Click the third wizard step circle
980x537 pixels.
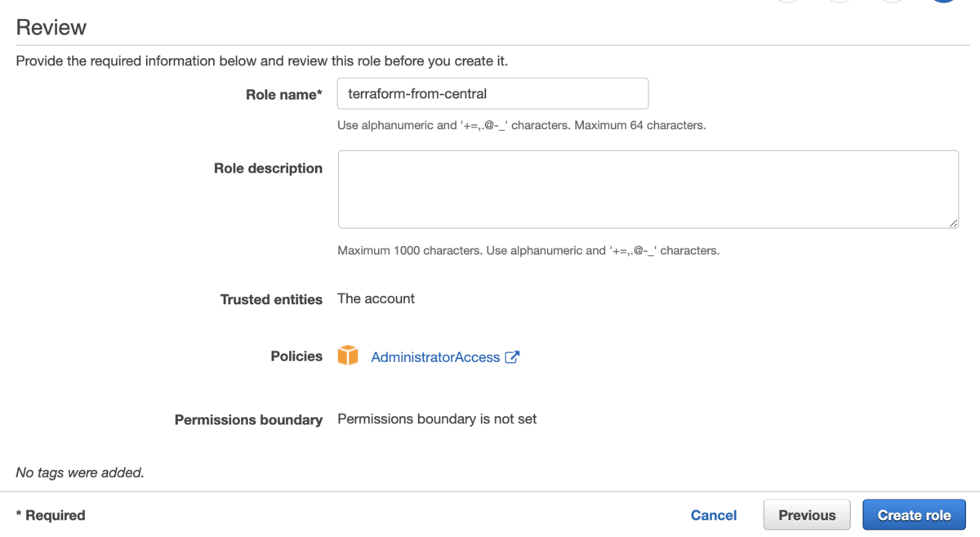point(892,1)
